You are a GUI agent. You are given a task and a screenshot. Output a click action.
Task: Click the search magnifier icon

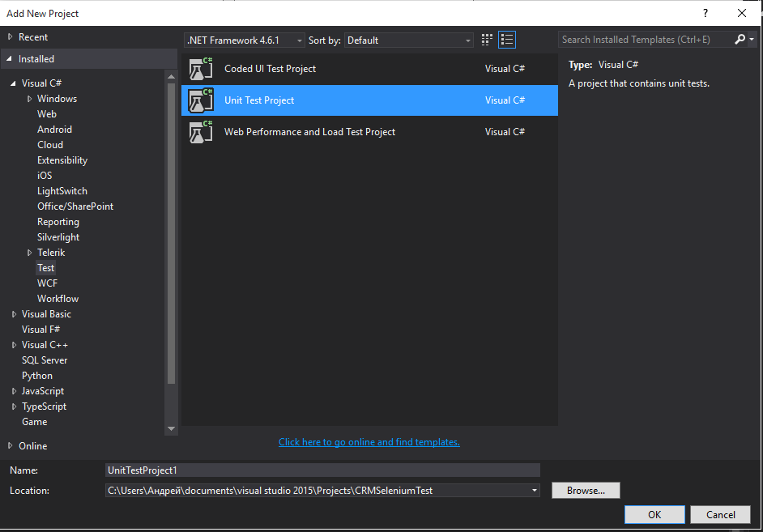point(740,39)
